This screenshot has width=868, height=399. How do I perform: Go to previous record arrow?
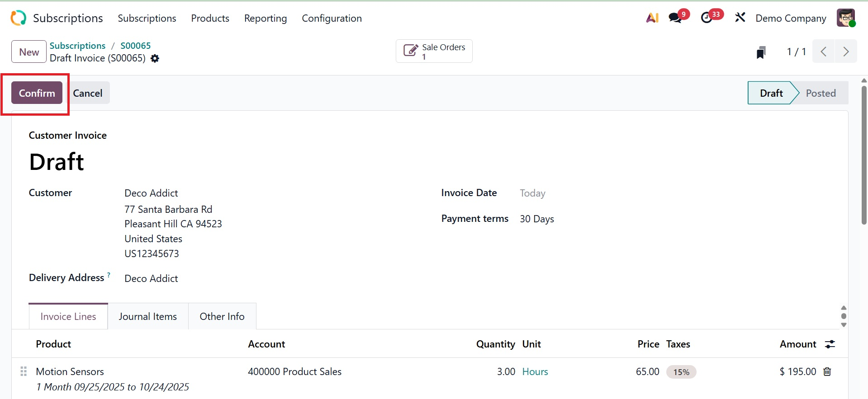[824, 52]
